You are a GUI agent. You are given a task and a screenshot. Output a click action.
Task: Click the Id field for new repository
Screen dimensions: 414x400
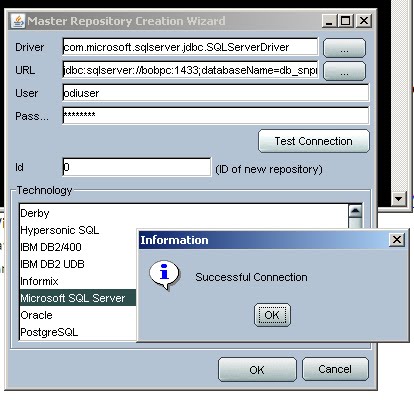click(x=137, y=167)
